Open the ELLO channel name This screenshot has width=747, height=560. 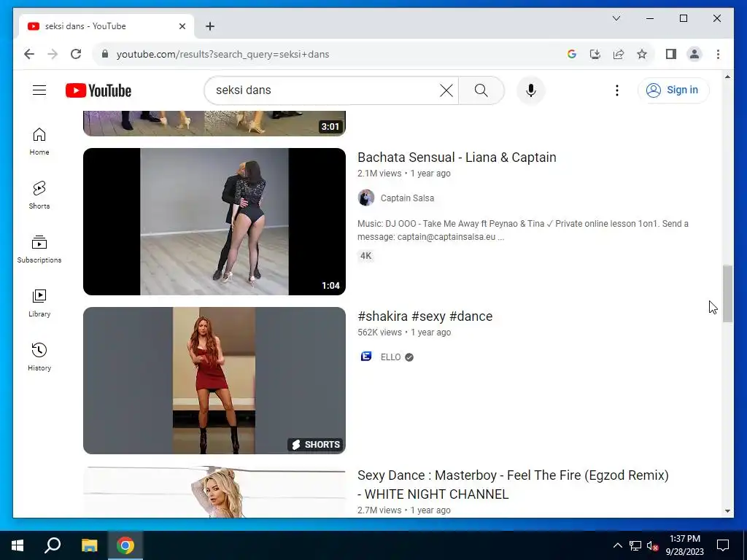pos(391,357)
